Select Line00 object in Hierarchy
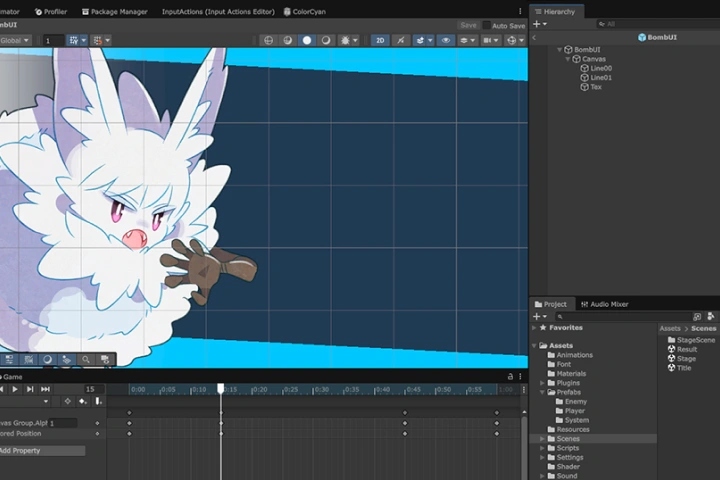 coord(596,68)
